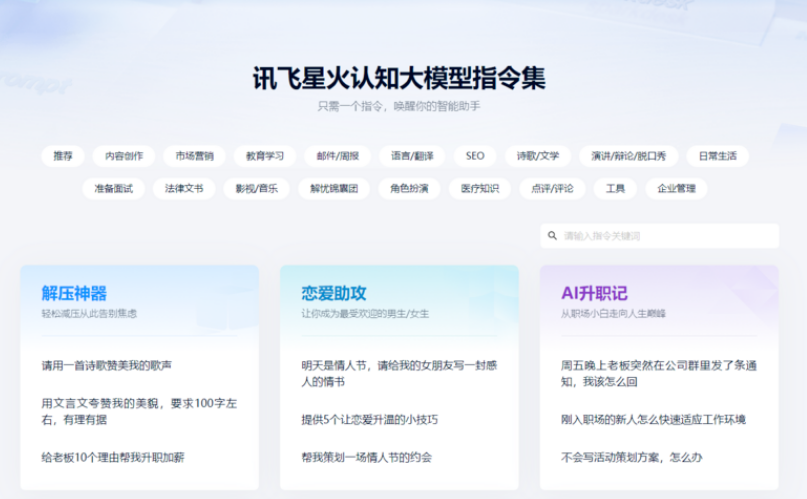Select the 推荐 category tag
The height and width of the screenshot is (499, 807).
pyautogui.click(x=63, y=156)
